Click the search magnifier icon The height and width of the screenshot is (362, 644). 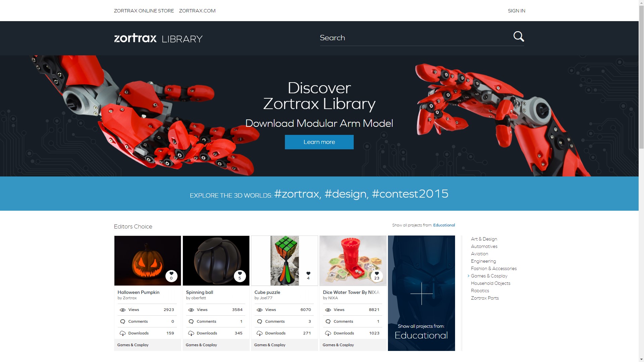518,37
